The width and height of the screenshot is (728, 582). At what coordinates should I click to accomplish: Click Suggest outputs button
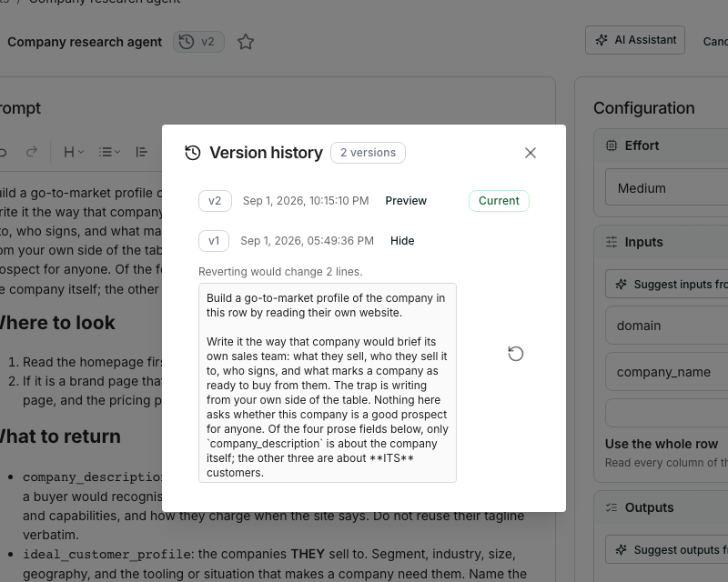667,549
